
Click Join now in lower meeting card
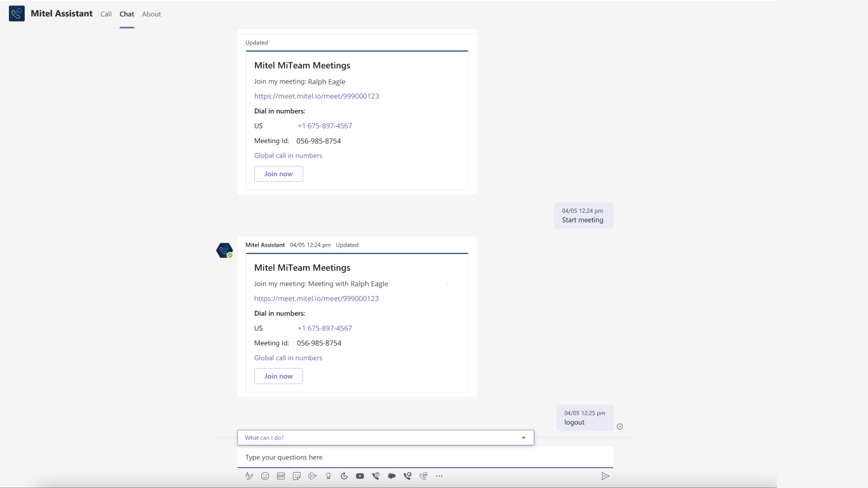[x=278, y=376]
